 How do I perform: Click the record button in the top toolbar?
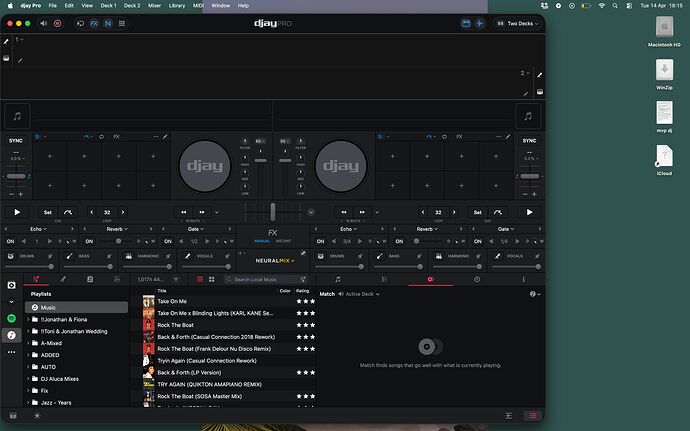tap(58, 23)
